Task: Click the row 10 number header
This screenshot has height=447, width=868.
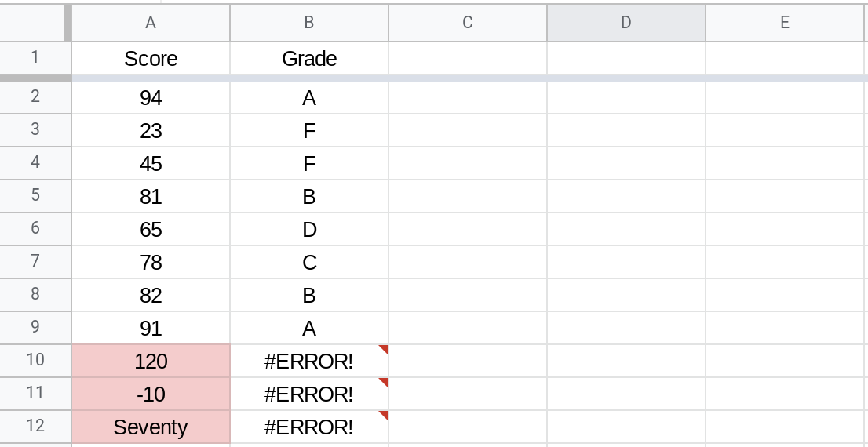Action: pyautogui.click(x=35, y=360)
